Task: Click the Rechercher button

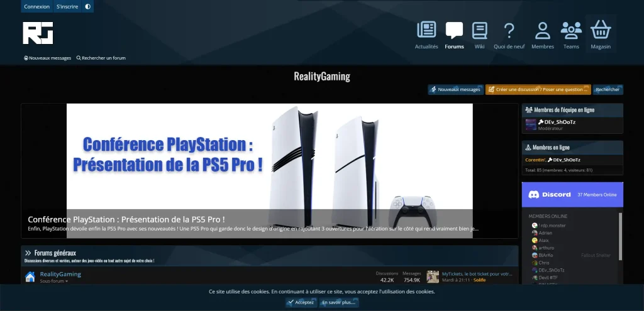Action: [608, 89]
